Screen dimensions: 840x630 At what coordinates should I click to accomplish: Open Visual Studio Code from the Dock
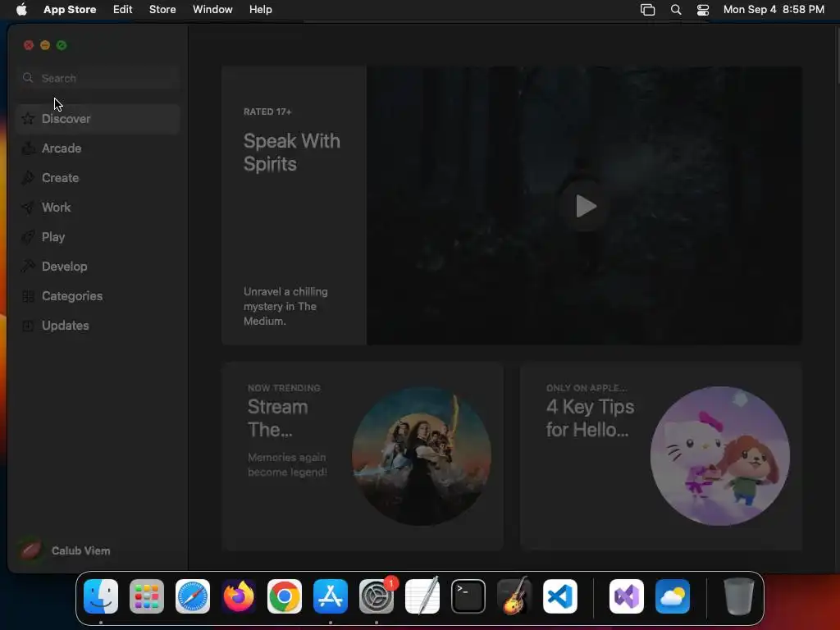click(x=559, y=596)
